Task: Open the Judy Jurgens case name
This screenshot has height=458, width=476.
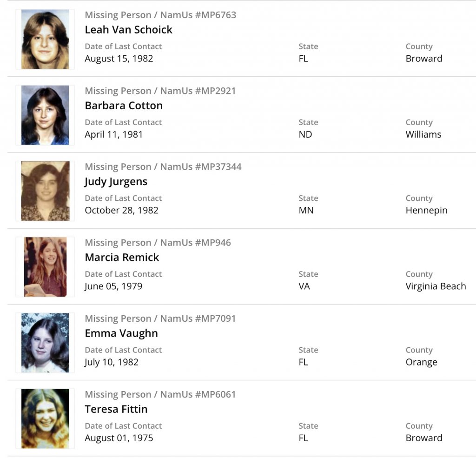Action: pyautogui.click(x=116, y=181)
